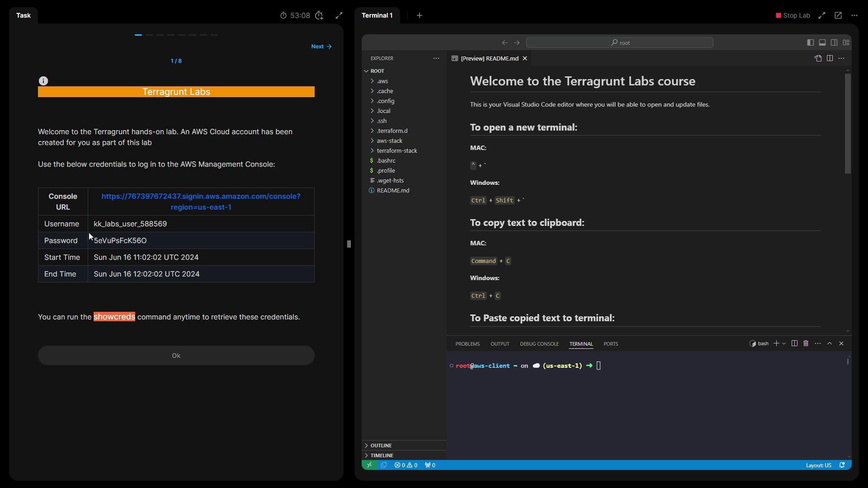The image size is (868, 488).
Task: Toggle the secondary side bar
Action: pos(834,42)
